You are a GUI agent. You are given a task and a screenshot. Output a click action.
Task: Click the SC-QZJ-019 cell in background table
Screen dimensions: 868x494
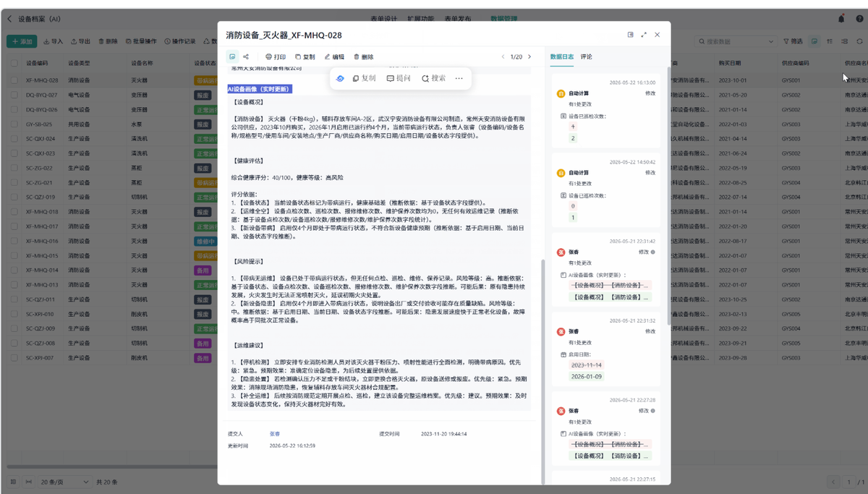pos(41,197)
